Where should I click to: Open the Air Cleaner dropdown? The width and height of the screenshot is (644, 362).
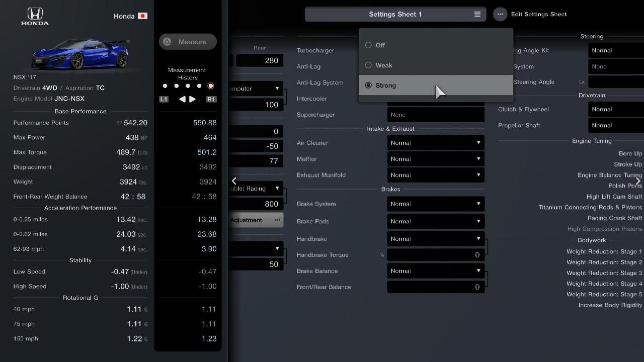436,143
